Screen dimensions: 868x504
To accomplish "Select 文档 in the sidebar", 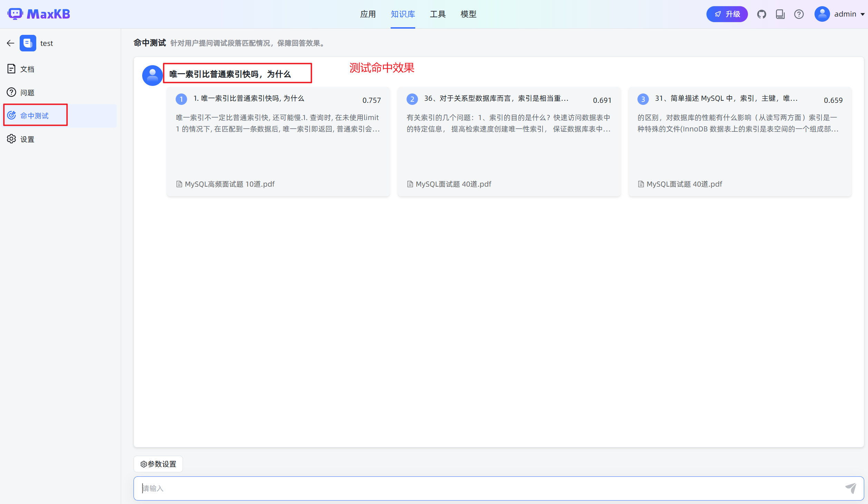I will [27, 69].
